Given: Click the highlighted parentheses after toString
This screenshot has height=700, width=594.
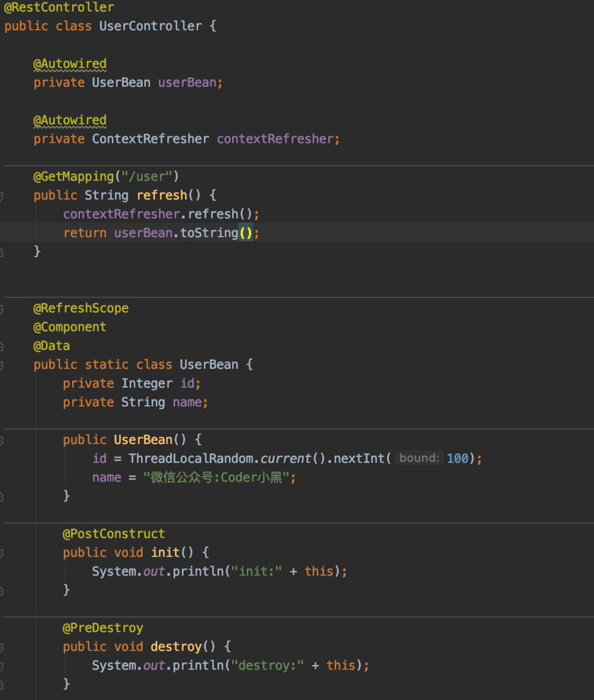Looking at the screenshot, I should point(246,233).
